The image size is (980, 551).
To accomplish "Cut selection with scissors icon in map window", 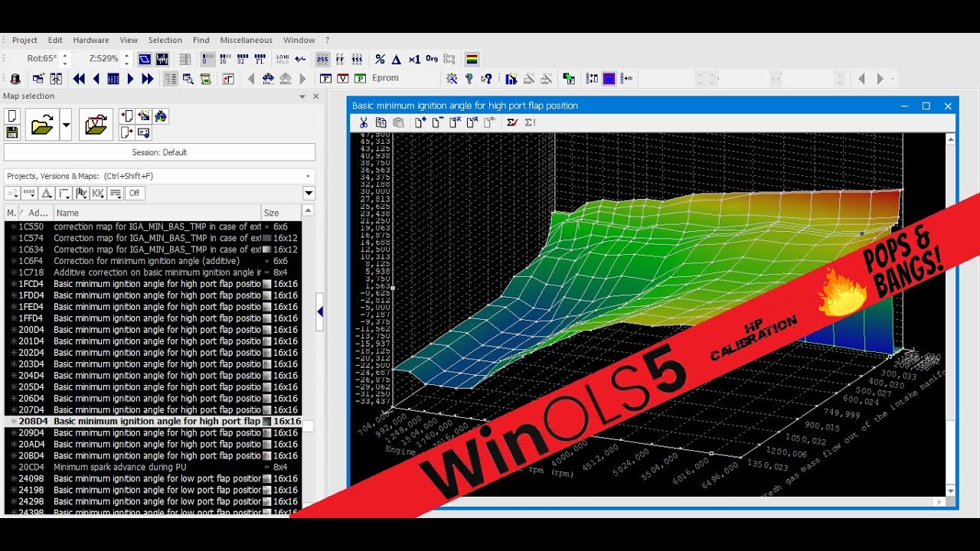I will 364,122.
